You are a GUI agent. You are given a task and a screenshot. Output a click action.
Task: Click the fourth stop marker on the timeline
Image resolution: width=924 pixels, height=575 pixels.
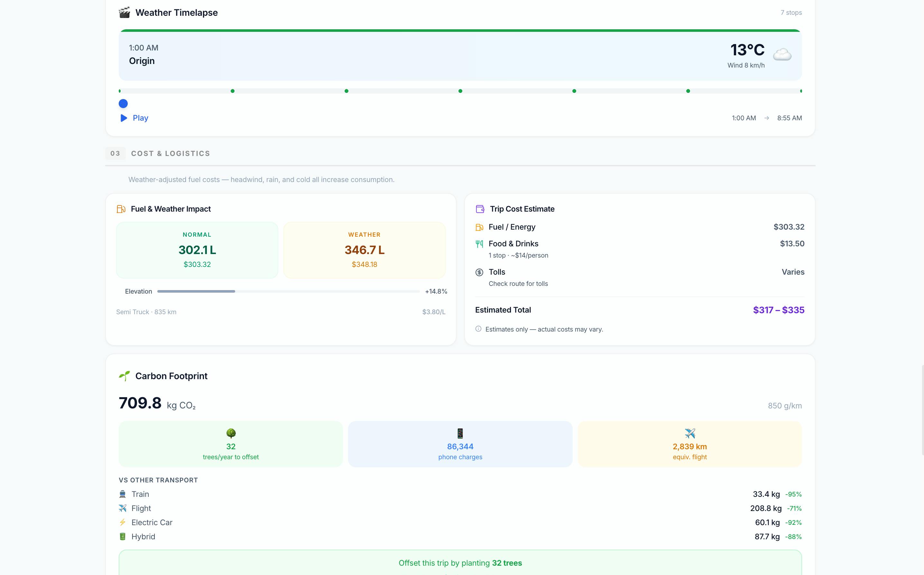[460, 91]
